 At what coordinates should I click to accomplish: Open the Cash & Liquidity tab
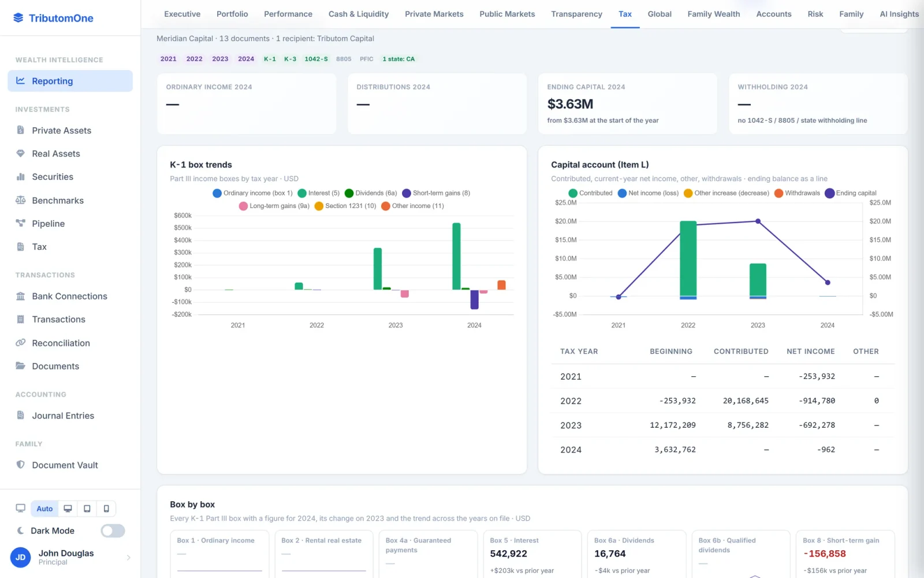(x=358, y=14)
